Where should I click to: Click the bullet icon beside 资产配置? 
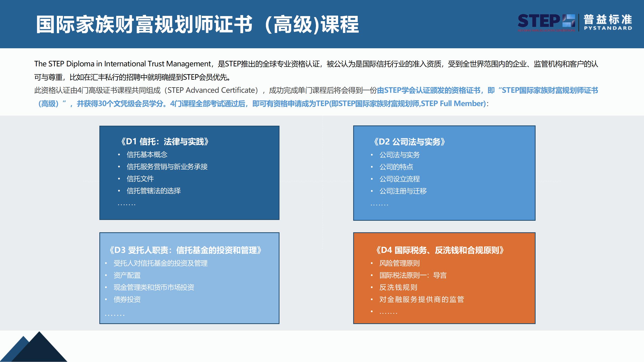coord(106,275)
